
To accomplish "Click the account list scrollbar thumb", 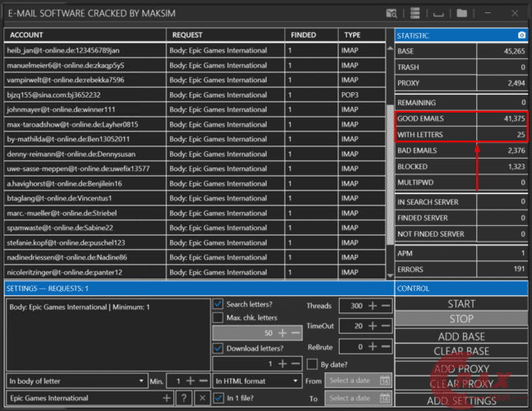I will tap(390, 174).
